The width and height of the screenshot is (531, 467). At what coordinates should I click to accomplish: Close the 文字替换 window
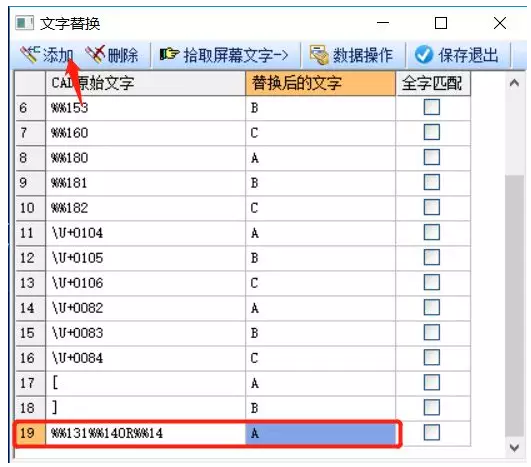coord(500,23)
